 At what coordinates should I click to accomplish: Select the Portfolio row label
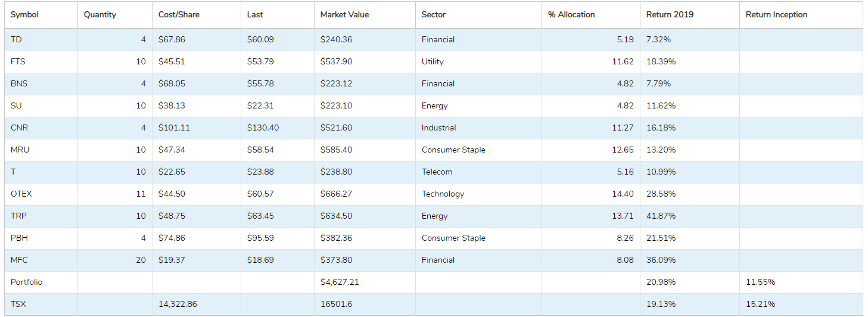[27, 282]
